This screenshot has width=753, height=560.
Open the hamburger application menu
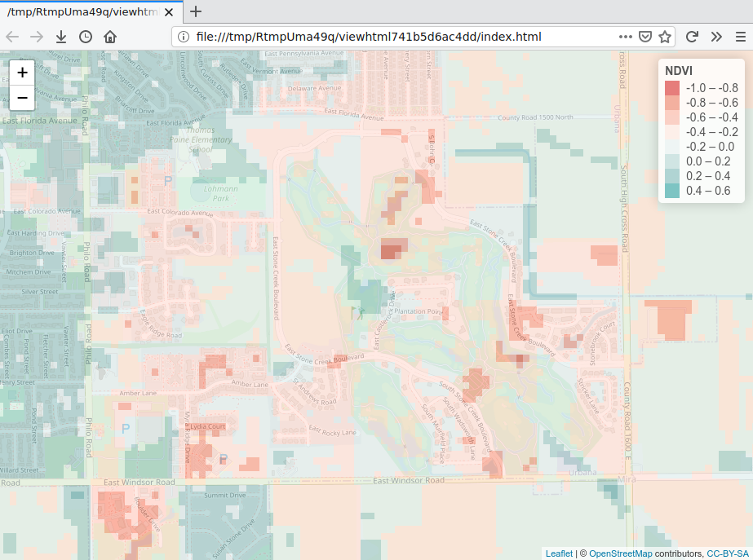(740, 37)
